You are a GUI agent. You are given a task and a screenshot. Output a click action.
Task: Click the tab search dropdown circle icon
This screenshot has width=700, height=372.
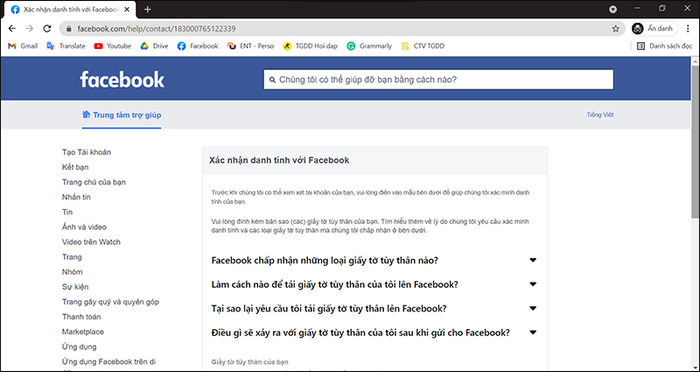click(x=613, y=9)
